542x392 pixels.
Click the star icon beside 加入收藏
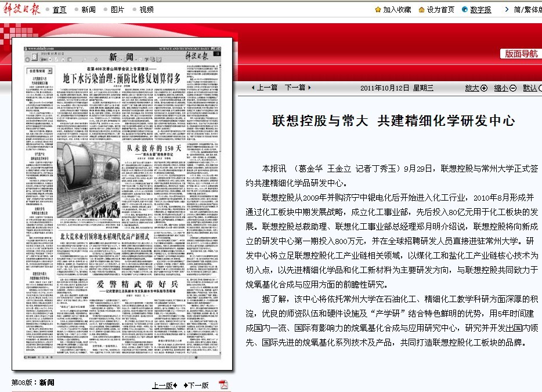(378, 10)
